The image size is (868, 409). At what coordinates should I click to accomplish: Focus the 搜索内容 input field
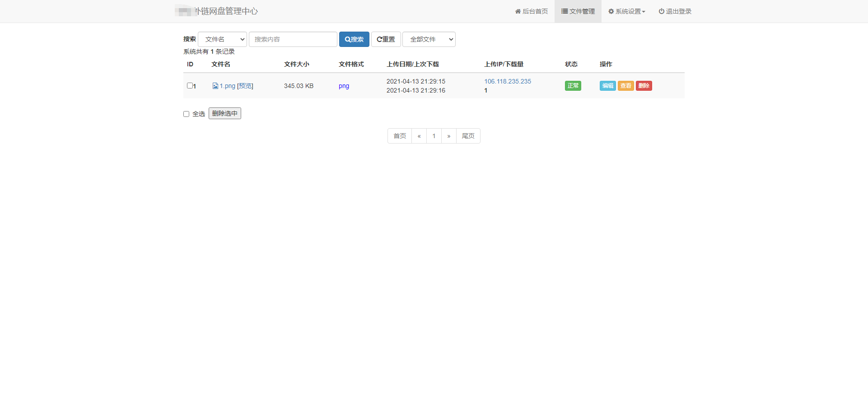pos(293,39)
